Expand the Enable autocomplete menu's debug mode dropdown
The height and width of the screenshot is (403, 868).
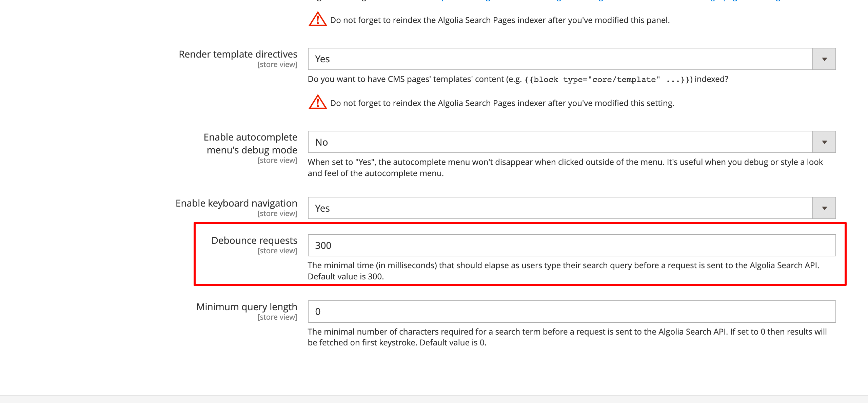825,142
